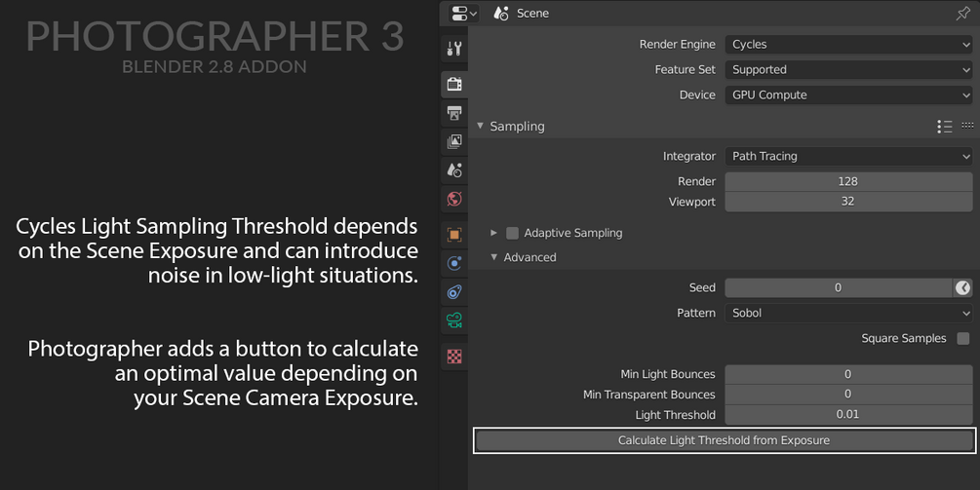
Task: Click the Render Engine label
Action: point(677,44)
